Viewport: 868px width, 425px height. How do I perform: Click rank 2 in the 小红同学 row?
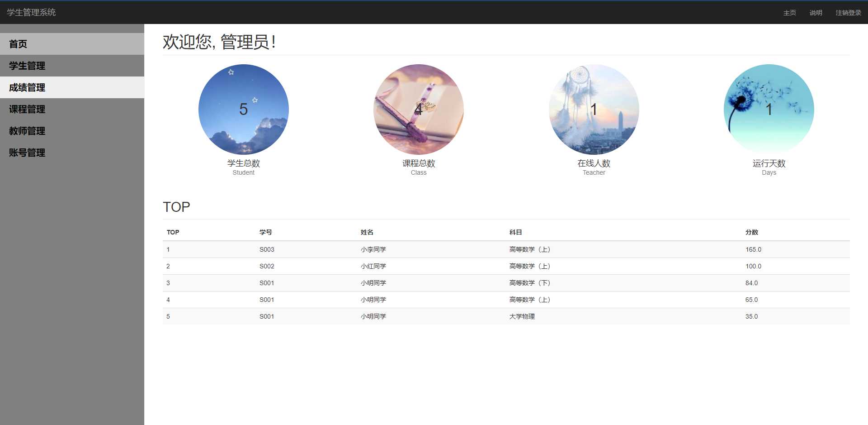click(168, 266)
